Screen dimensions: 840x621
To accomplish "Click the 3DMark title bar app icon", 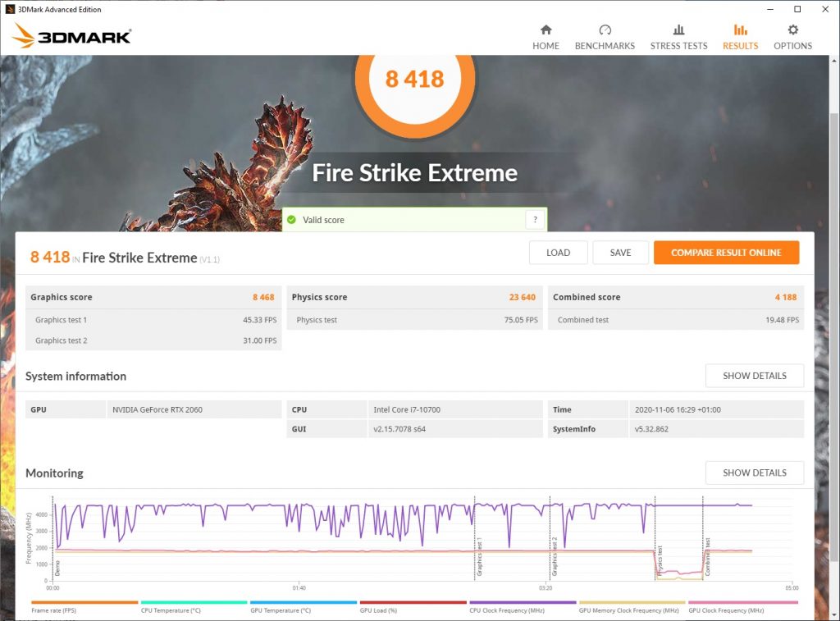I will tap(10, 9).
